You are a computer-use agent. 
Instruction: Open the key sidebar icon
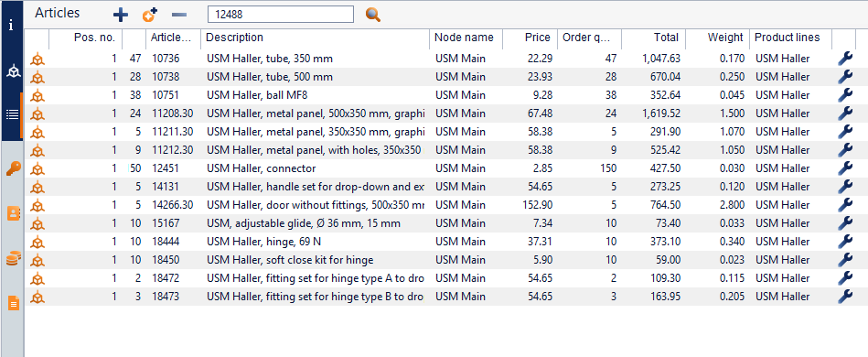(13, 169)
